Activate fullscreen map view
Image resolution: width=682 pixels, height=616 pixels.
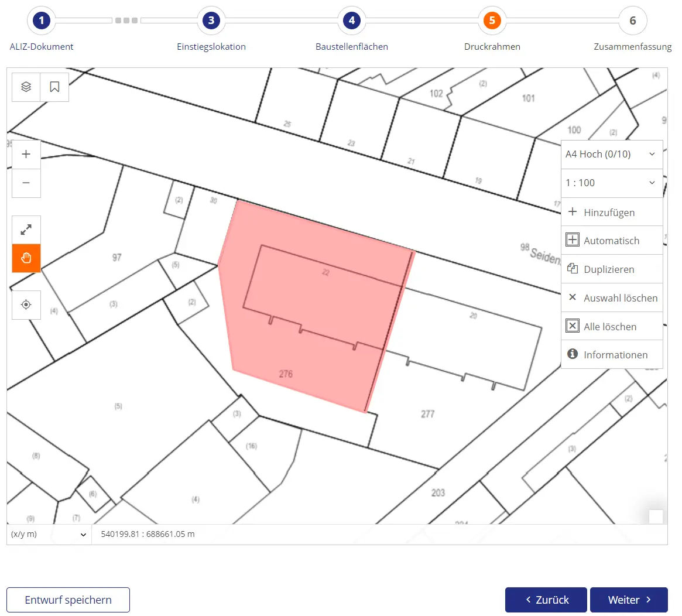point(26,229)
